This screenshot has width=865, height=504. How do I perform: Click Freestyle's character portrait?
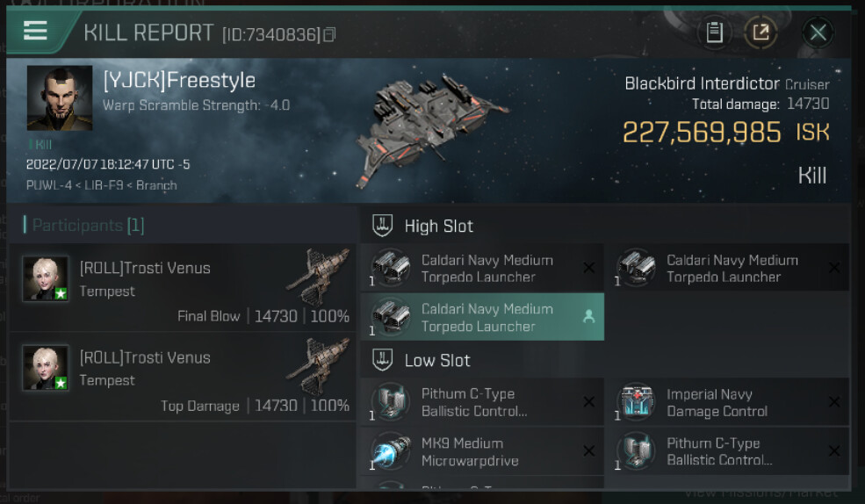(60, 98)
